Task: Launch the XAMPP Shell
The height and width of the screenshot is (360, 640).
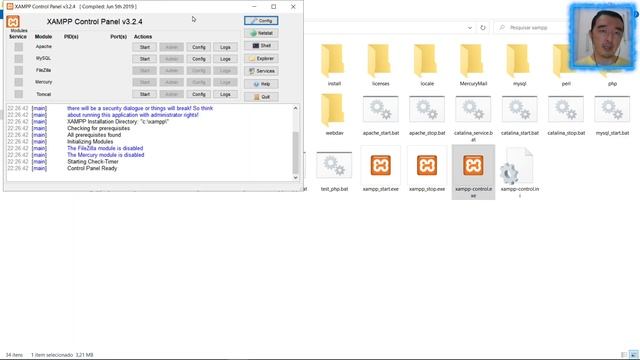Action: pyautogui.click(x=261, y=46)
